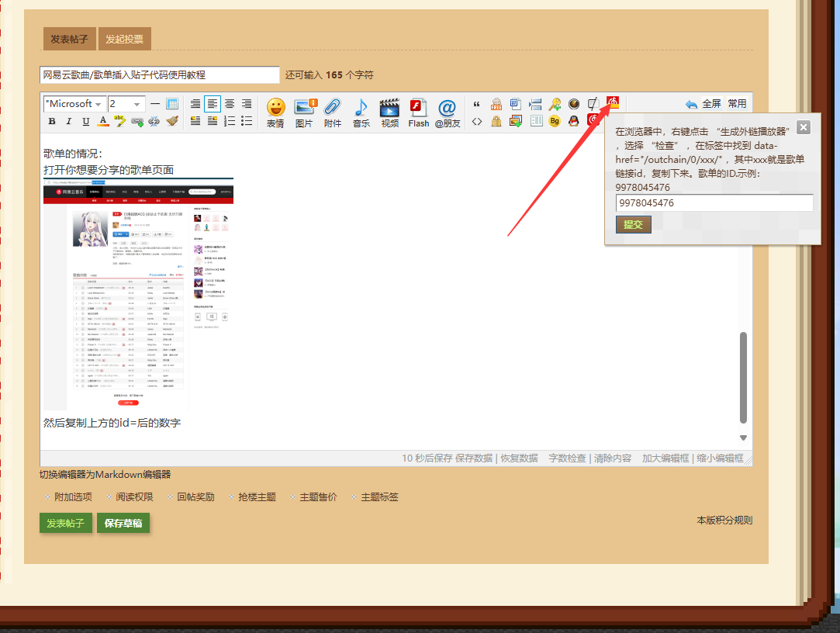Clear formatting with the brush icon

(172, 121)
